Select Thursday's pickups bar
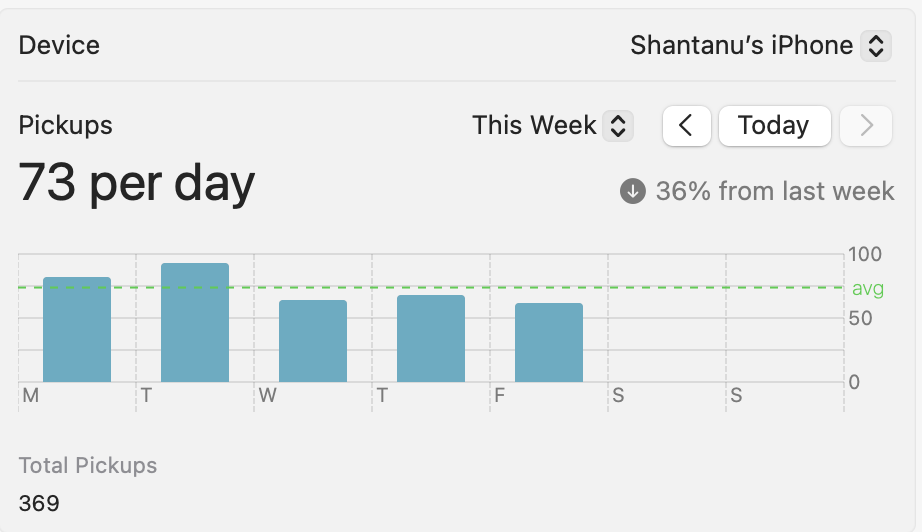 pos(431,339)
